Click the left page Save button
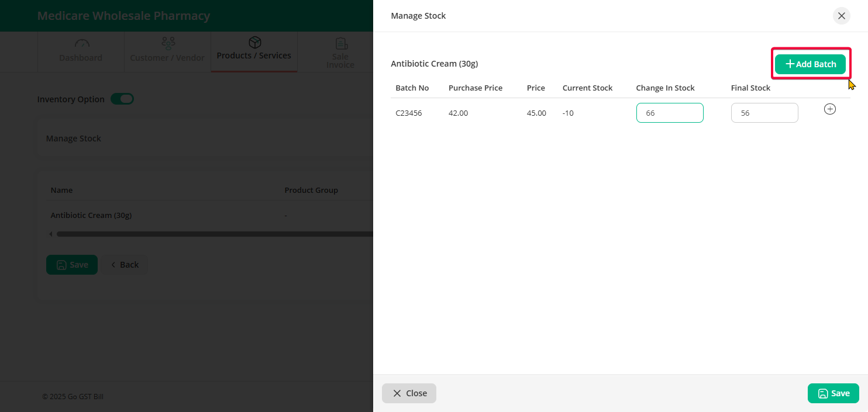The image size is (868, 412). 72,265
